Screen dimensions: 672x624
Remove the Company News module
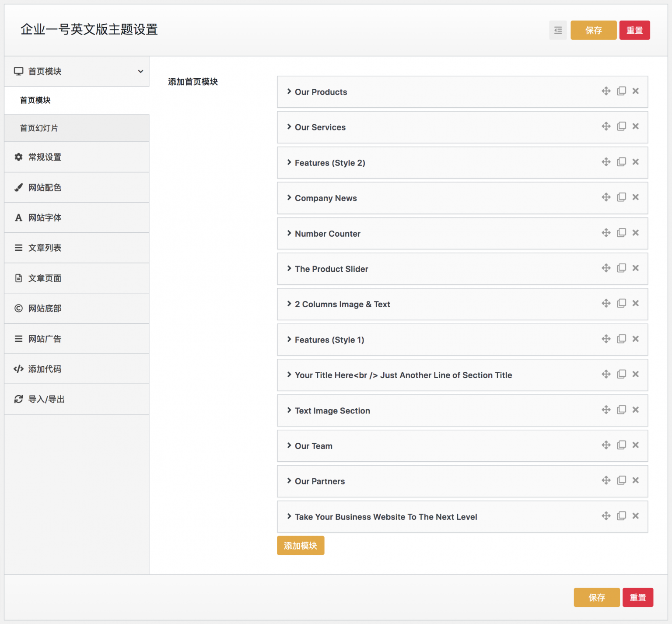coord(636,197)
